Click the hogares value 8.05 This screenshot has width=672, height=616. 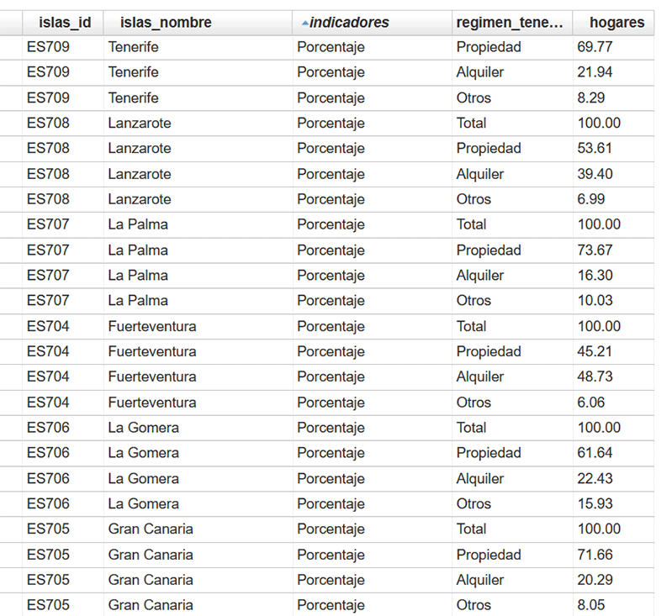click(x=590, y=605)
